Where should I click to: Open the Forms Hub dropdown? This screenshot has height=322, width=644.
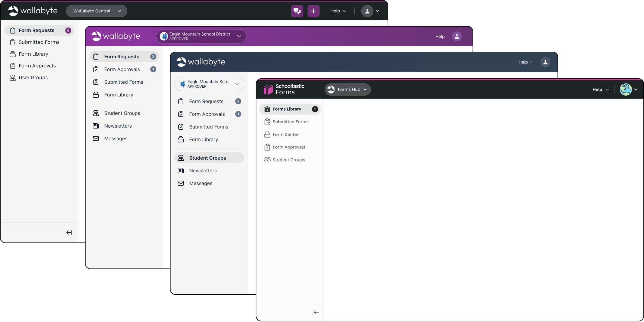click(x=348, y=89)
